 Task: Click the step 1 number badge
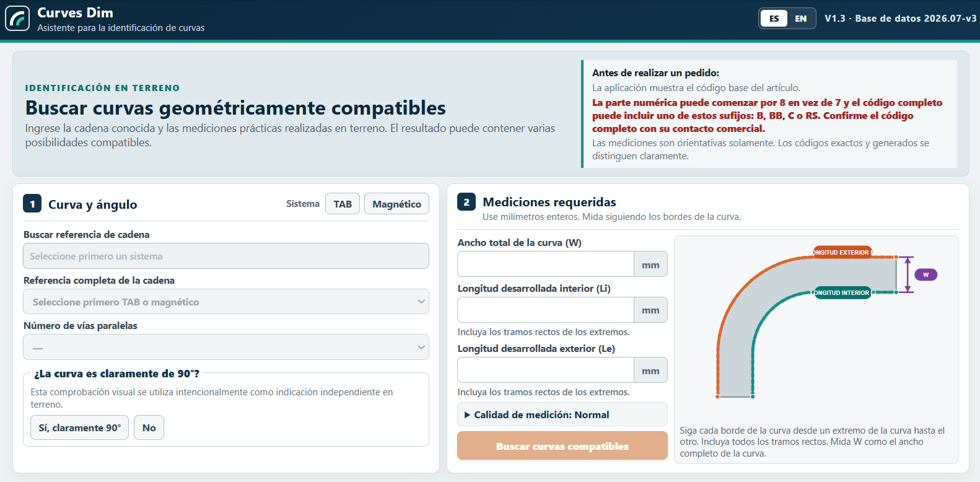[x=32, y=204]
